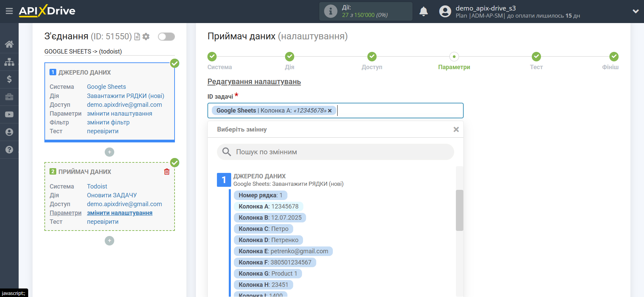Select the Колонка D: Петренко variable
This screenshot has height=297, width=644.
coord(268,240)
